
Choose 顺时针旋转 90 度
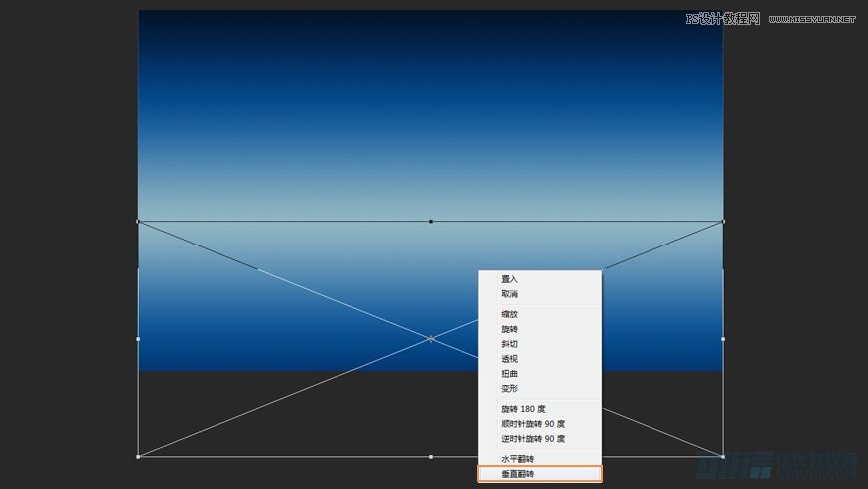click(533, 424)
